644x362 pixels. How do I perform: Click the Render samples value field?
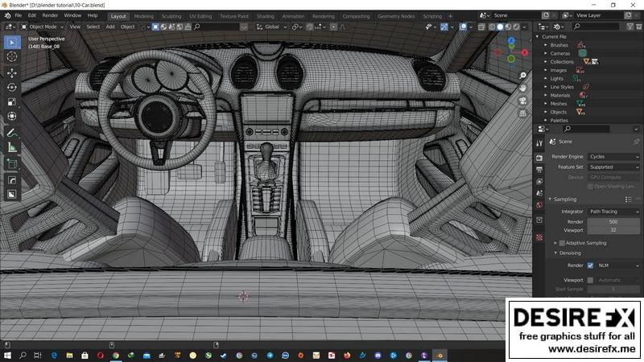click(x=613, y=222)
